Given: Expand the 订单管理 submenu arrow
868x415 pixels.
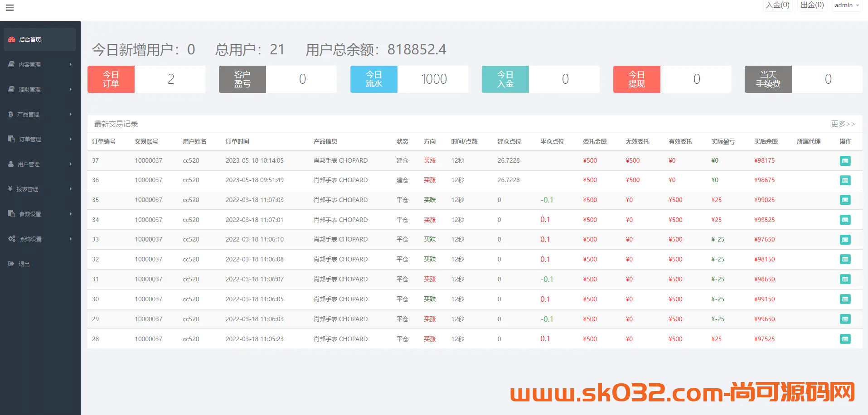Looking at the screenshot, I should tap(71, 139).
